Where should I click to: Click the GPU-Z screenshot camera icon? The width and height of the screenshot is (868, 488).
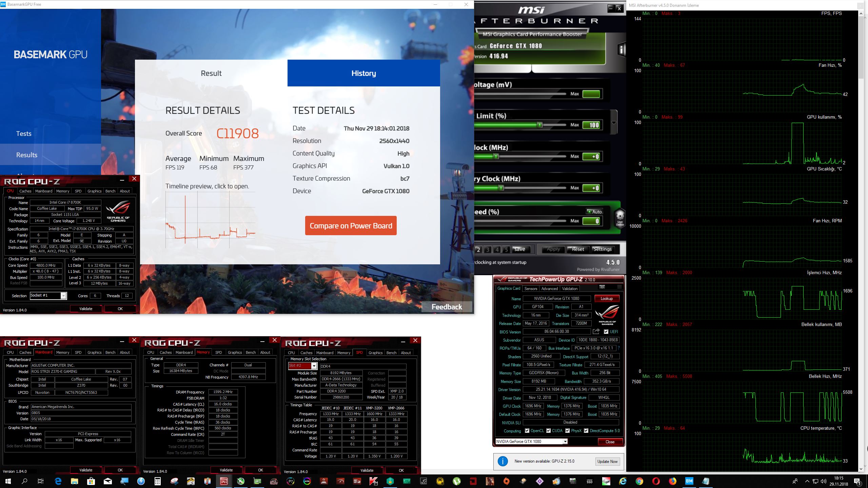pos(602,287)
